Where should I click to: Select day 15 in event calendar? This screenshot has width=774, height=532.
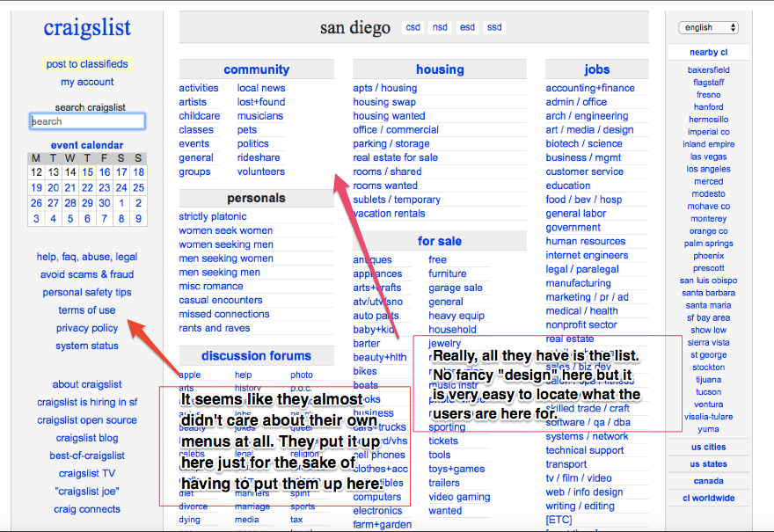(87, 172)
